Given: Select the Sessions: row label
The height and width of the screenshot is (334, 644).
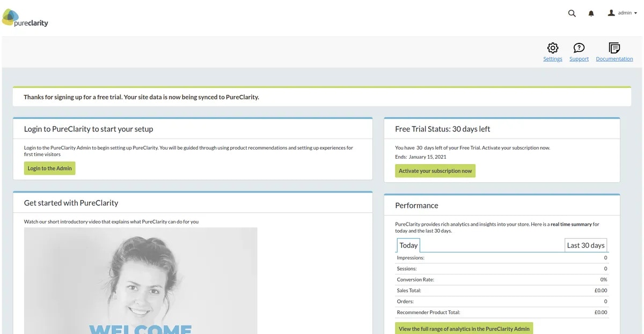Looking at the screenshot, I should (x=407, y=269).
